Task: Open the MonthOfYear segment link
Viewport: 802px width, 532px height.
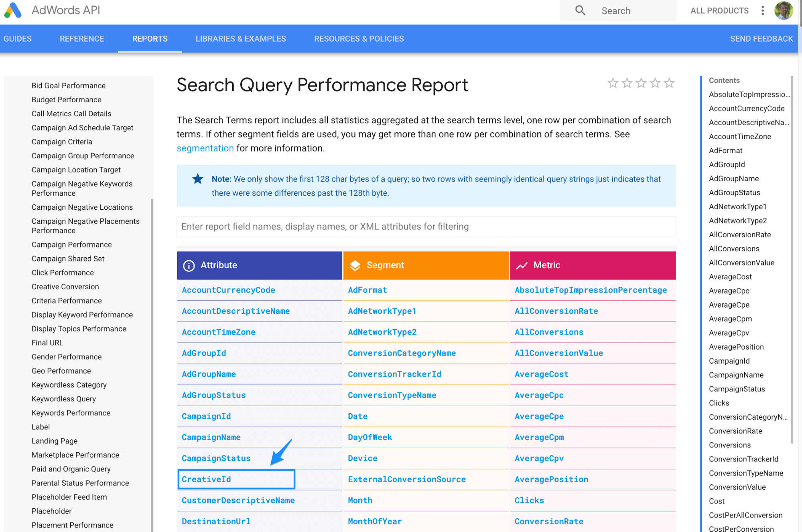Action: click(375, 521)
